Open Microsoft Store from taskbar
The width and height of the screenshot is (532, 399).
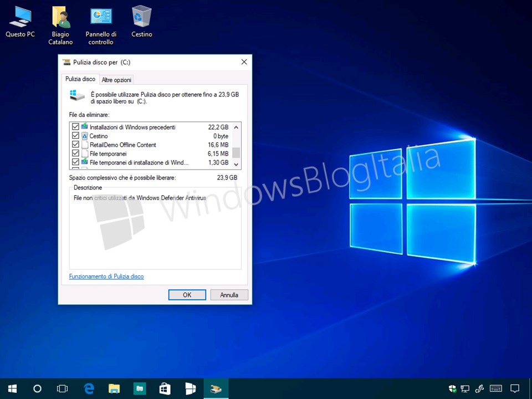click(165, 388)
